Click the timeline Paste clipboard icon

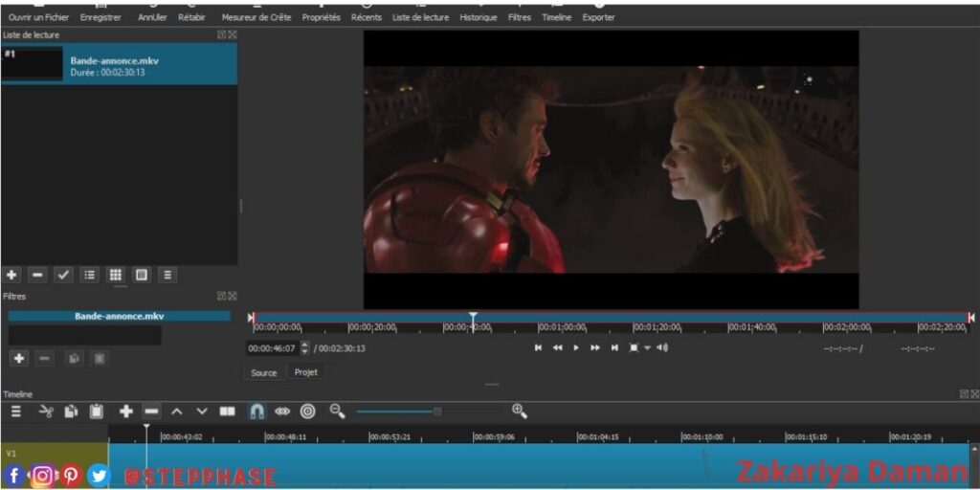(96, 412)
